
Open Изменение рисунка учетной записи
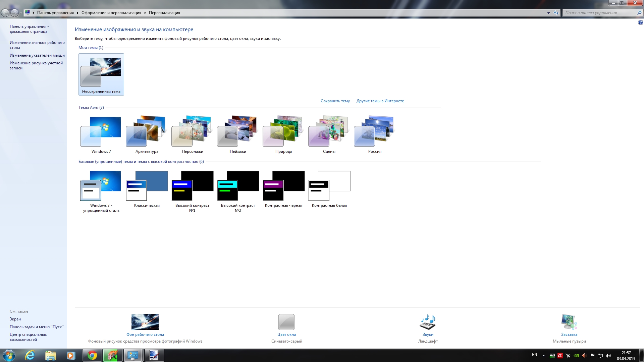tap(36, 65)
